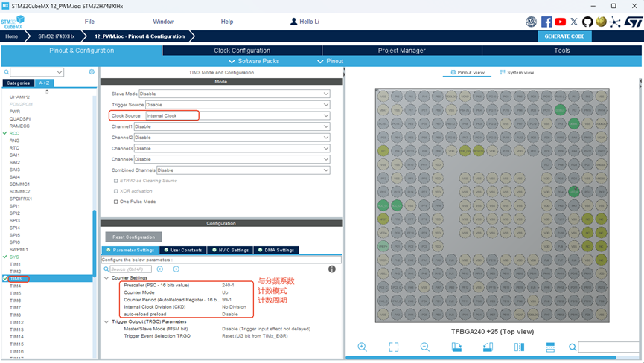Open the Slave Mode dropdown
The width and height of the screenshot is (644, 363).
(x=234, y=94)
